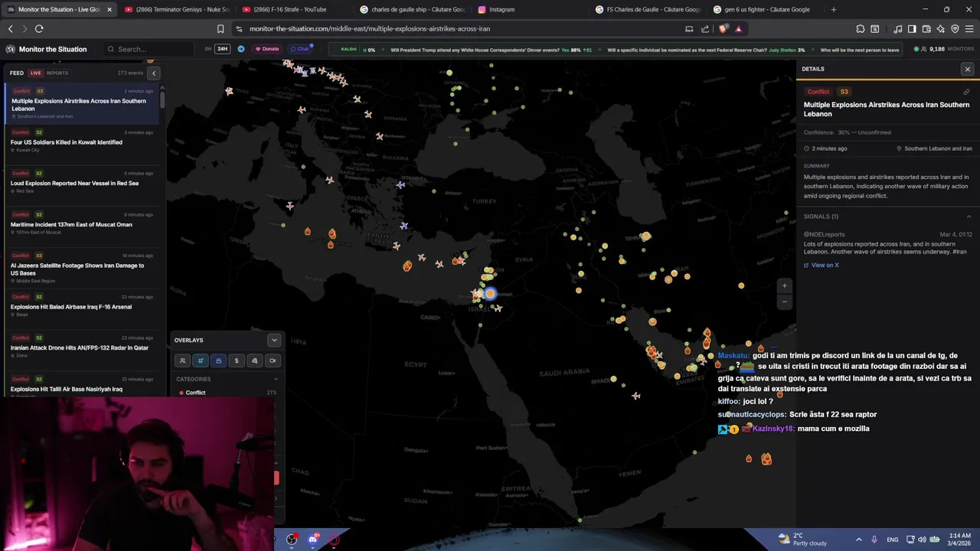Switch to Instagram tab

click(x=530, y=9)
